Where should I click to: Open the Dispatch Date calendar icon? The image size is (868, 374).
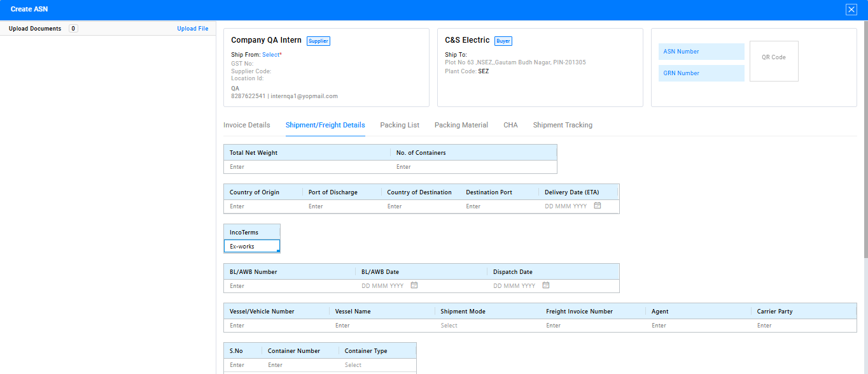coord(545,286)
